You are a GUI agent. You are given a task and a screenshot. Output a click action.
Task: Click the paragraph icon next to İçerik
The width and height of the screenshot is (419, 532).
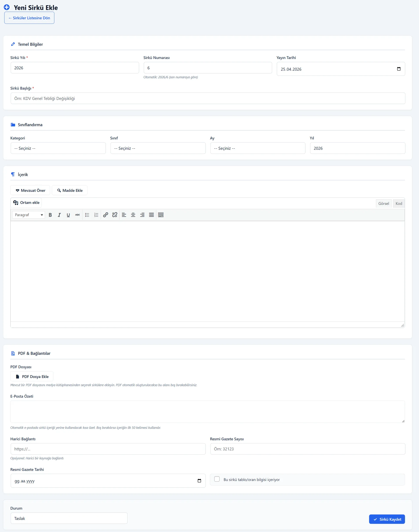point(13,174)
